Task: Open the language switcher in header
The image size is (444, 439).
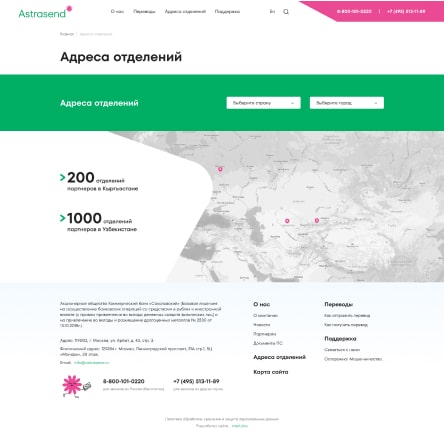Action: (272, 12)
